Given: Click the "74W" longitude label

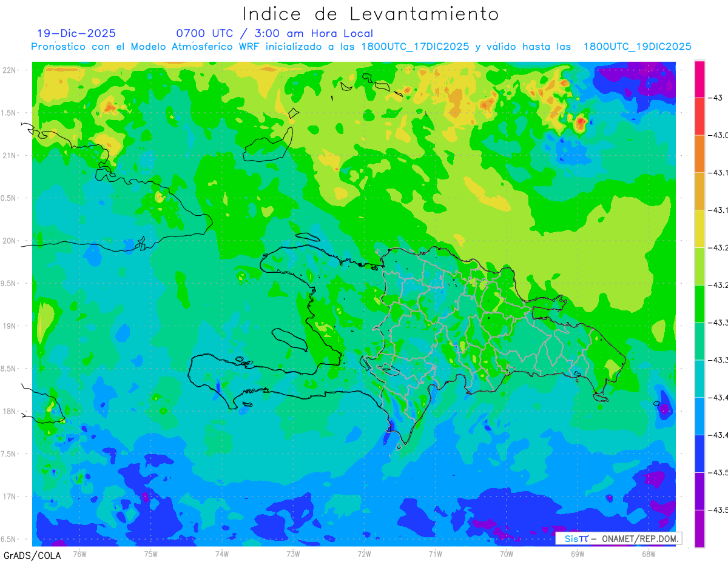Looking at the screenshot, I should click(x=222, y=554).
